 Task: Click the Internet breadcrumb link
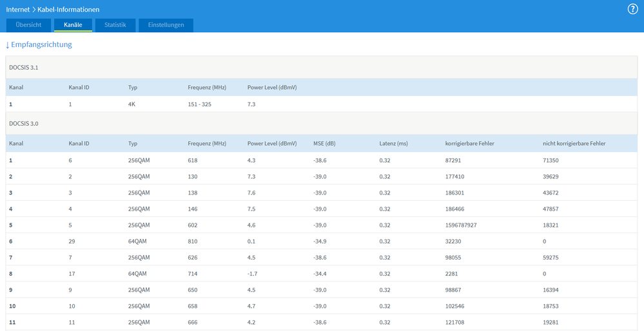17,10
